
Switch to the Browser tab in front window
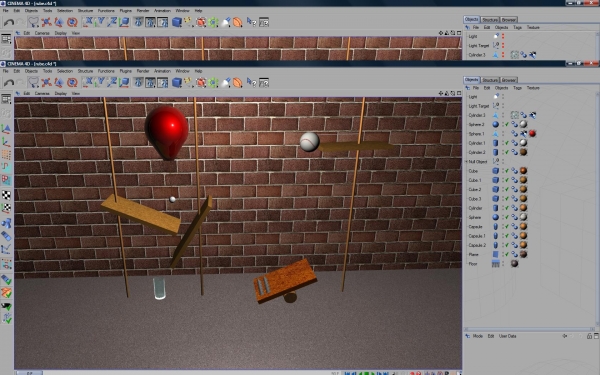coord(509,80)
